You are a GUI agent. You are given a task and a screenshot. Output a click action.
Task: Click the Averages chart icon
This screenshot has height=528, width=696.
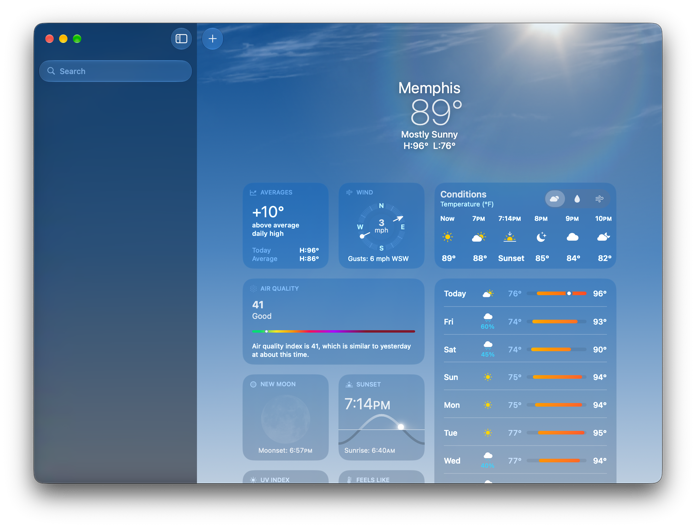[x=253, y=193]
